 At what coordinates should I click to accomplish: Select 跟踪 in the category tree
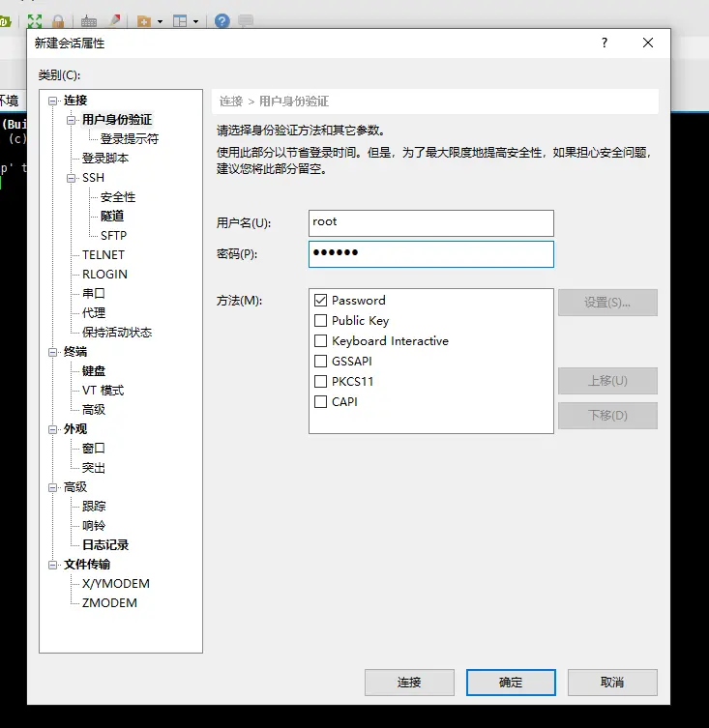(94, 507)
